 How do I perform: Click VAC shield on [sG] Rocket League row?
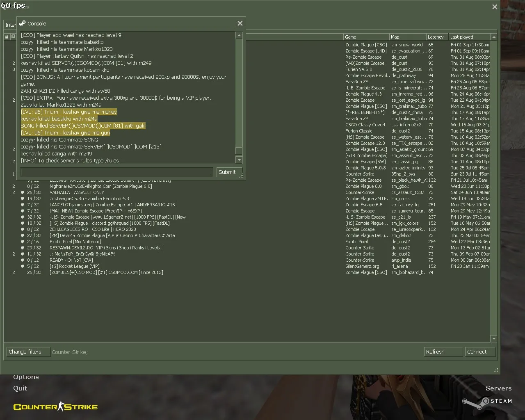tap(23, 266)
